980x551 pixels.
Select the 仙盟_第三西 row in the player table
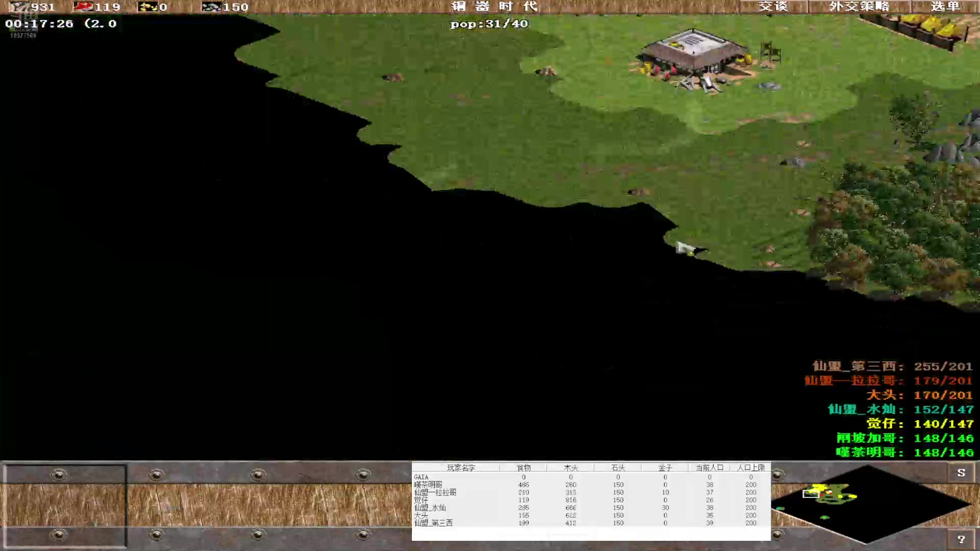(x=591, y=523)
